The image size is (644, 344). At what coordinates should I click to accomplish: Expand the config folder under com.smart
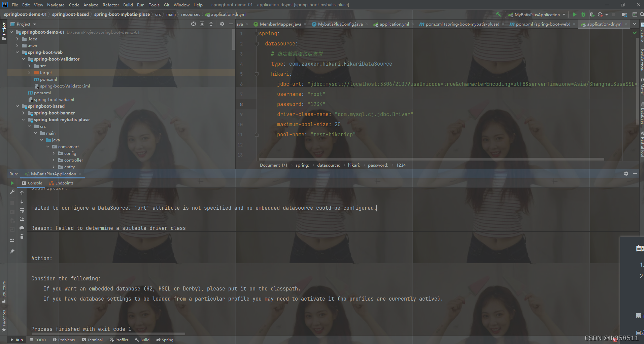(x=53, y=153)
